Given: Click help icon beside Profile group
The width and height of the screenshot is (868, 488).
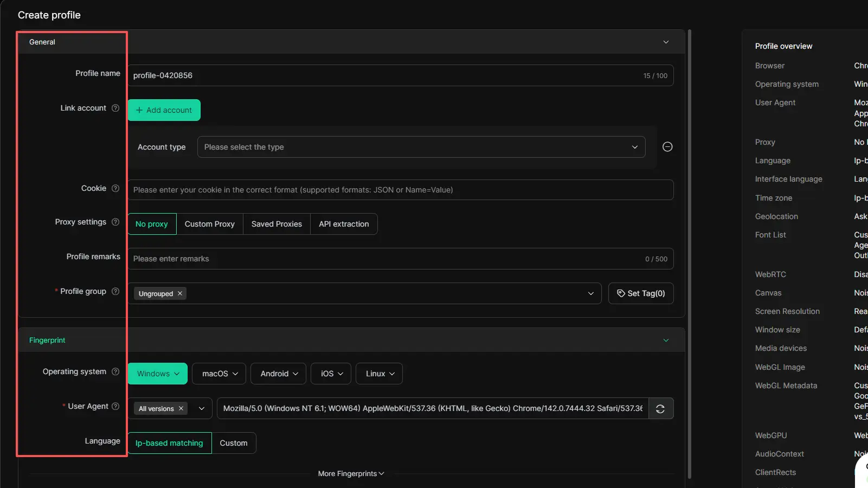Looking at the screenshot, I should point(115,291).
